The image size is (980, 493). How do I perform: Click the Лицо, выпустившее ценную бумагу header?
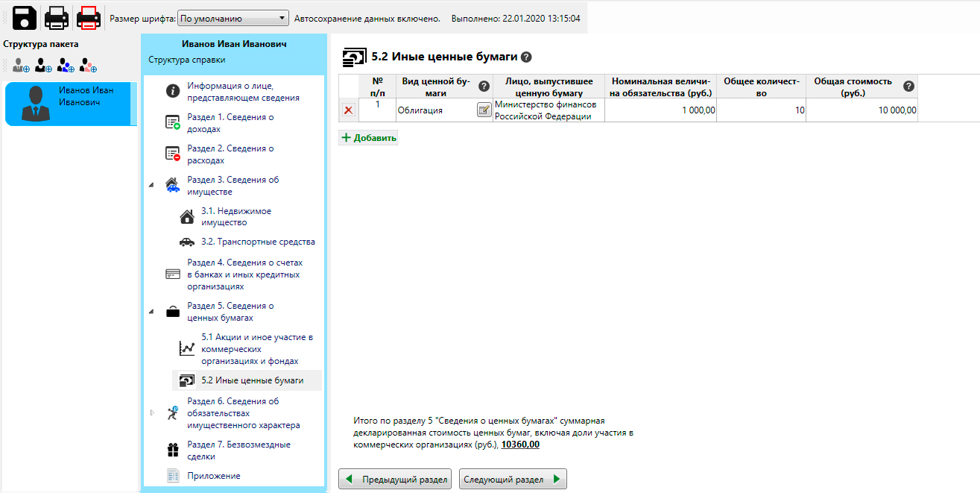(x=549, y=87)
